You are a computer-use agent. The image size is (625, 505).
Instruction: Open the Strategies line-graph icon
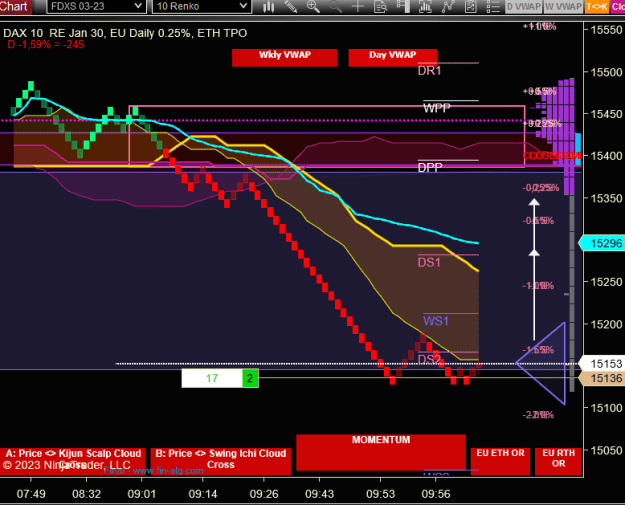pos(448,6)
